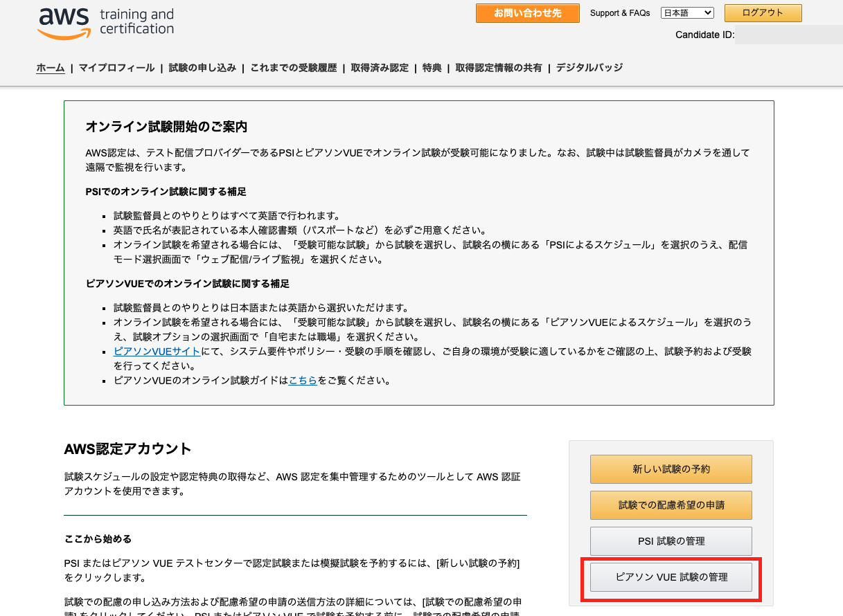Open 取得認定情報の共有 menu item
This screenshot has width=843, height=616.
(x=499, y=68)
